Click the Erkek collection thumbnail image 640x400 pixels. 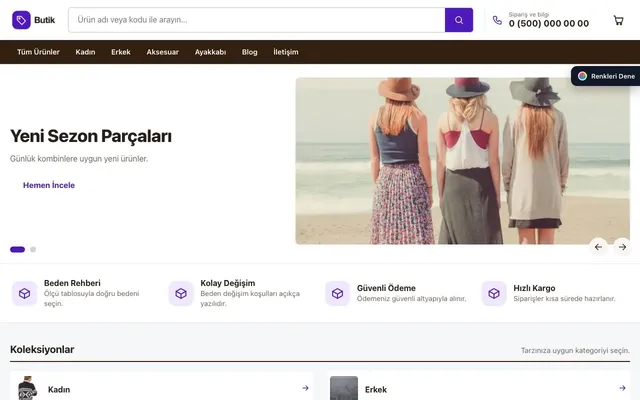[344, 388]
